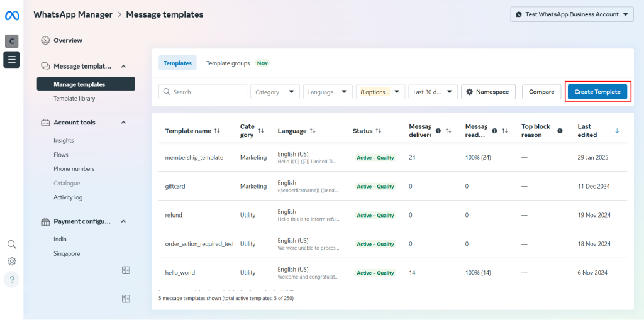Toggle the hamburger menu icon
This screenshot has width=644, height=320.
[x=12, y=60]
